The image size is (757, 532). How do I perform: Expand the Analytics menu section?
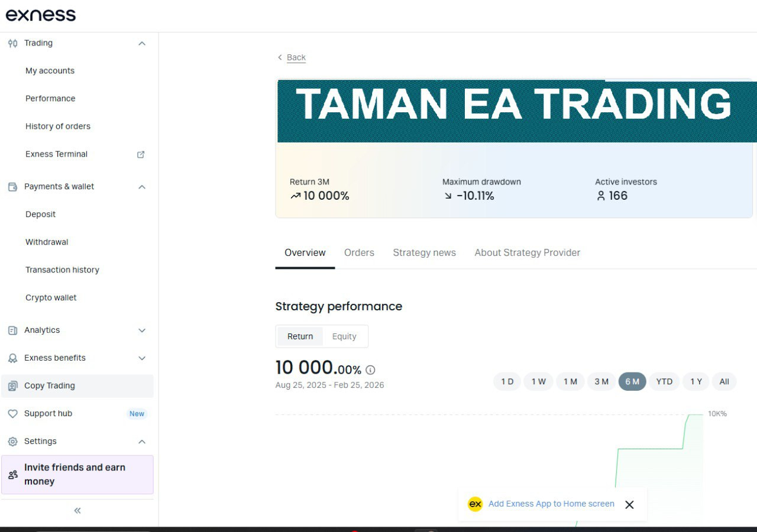click(141, 330)
